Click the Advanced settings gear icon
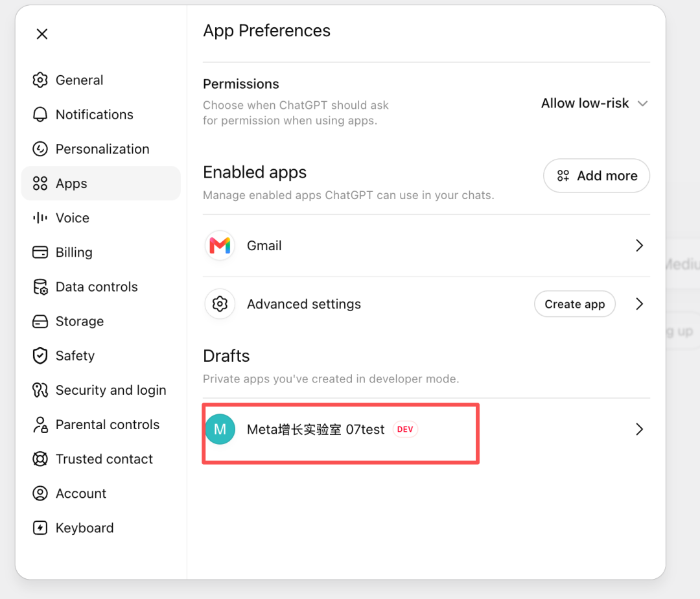The width and height of the screenshot is (700, 599). click(x=220, y=304)
